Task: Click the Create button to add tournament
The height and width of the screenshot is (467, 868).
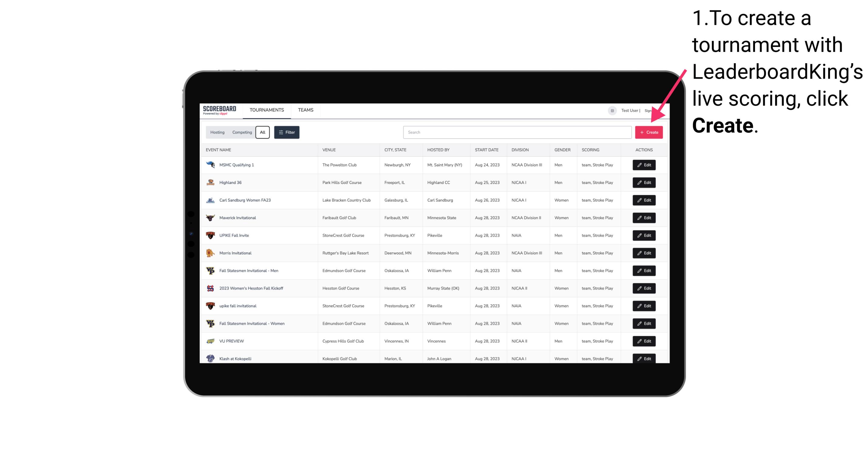Action: click(649, 132)
